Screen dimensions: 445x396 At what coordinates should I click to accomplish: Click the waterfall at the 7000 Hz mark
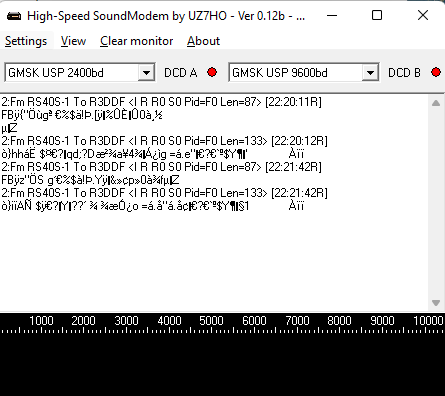[x=297, y=363]
